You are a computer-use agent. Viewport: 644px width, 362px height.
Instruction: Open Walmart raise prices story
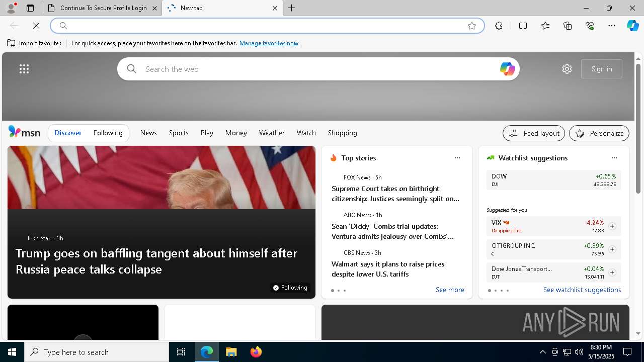(x=388, y=269)
